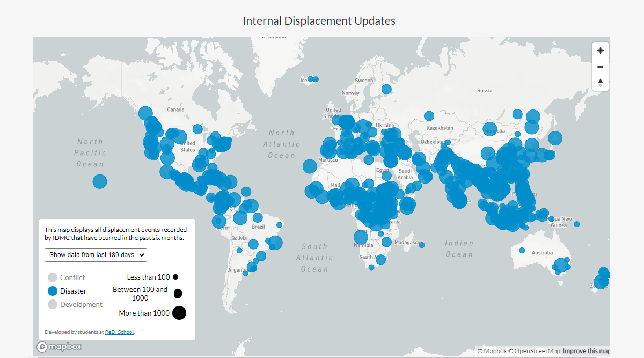Click the disaster marker on Madagascar's east coast
The height and width of the screenshot is (358, 644).
(x=422, y=245)
